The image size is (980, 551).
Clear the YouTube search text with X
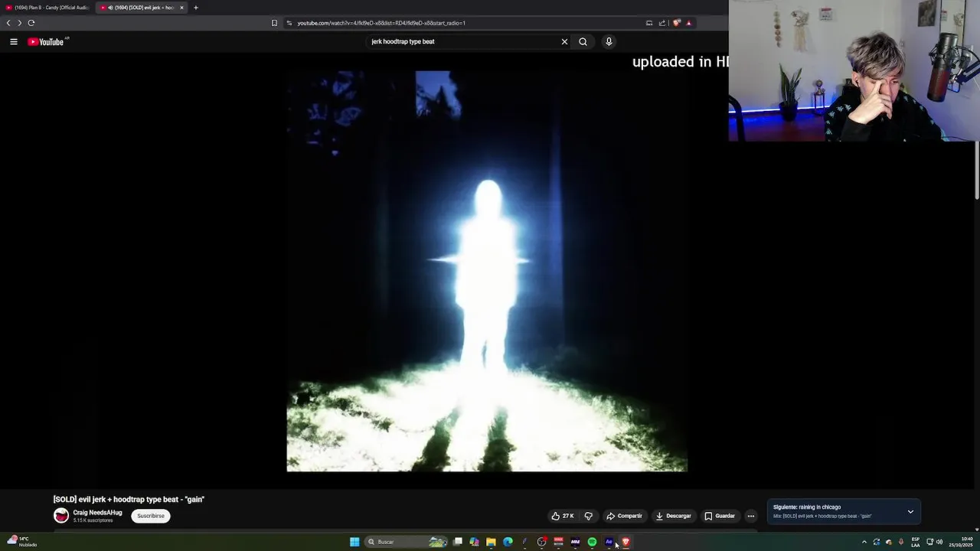click(564, 42)
